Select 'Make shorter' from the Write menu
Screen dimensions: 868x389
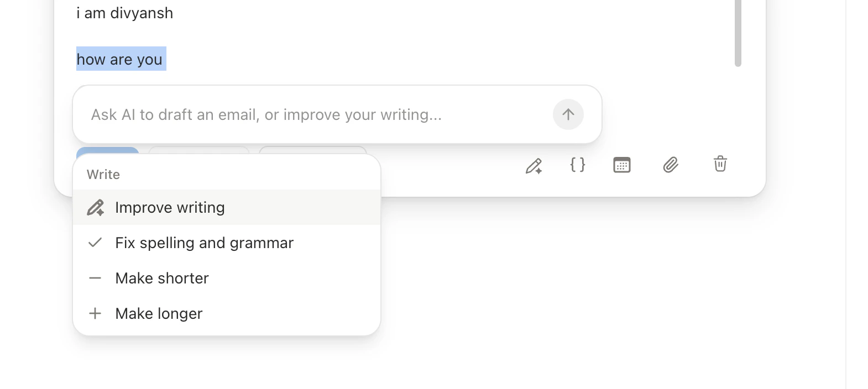pos(161,278)
